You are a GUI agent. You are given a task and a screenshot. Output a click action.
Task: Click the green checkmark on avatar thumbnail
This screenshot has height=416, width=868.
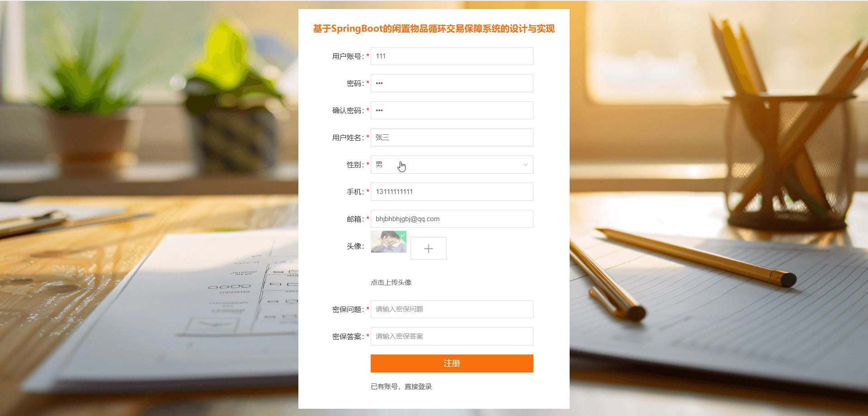pos(402,235)
